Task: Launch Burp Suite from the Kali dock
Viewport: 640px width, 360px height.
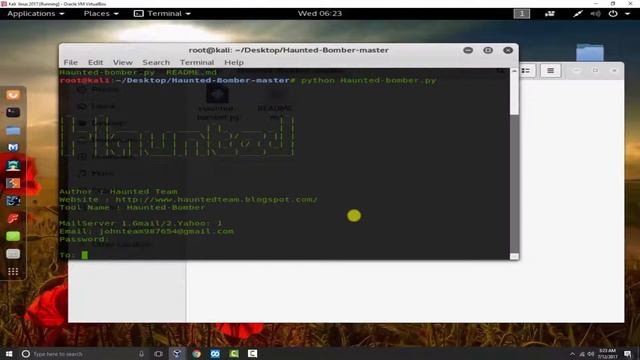Action: point(13,183)
